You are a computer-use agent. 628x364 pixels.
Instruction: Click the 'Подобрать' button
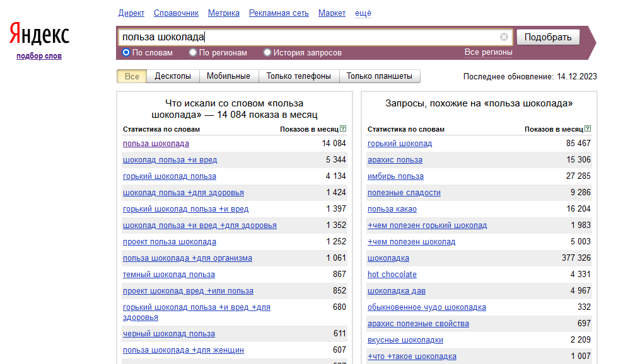tap(548, 37)
